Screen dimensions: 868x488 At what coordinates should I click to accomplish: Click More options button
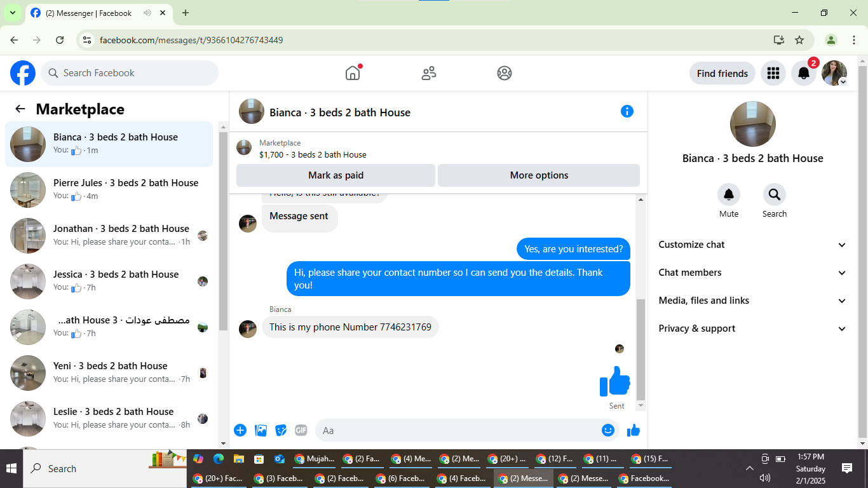539,175
